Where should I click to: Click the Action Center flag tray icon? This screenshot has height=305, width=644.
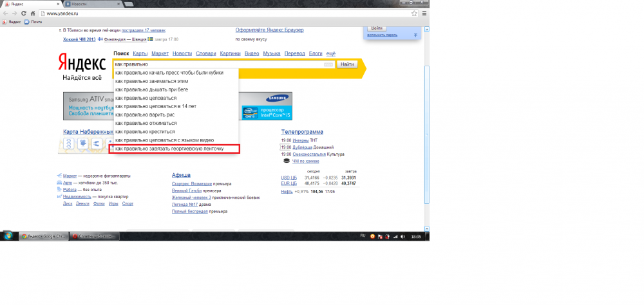pos(381,236)
